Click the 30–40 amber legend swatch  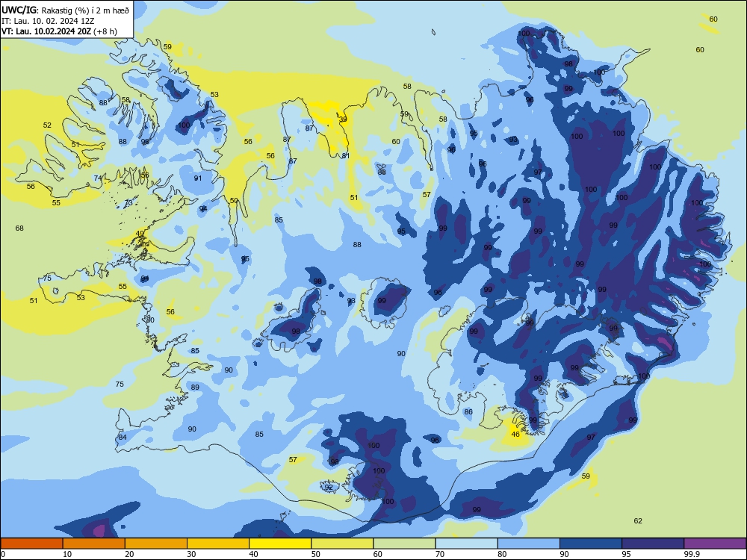[x=218, y=544]
